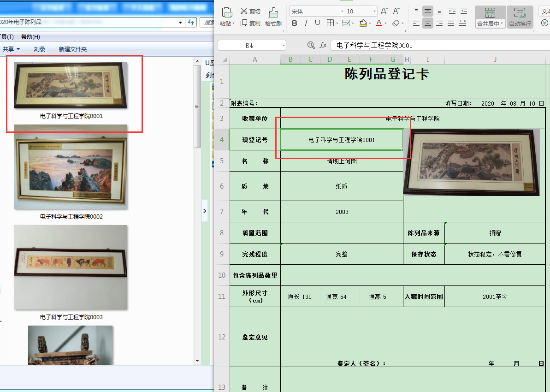Toggle italic formatting
Viewport: 550px width, 392px height.
(x=306, y=23)
